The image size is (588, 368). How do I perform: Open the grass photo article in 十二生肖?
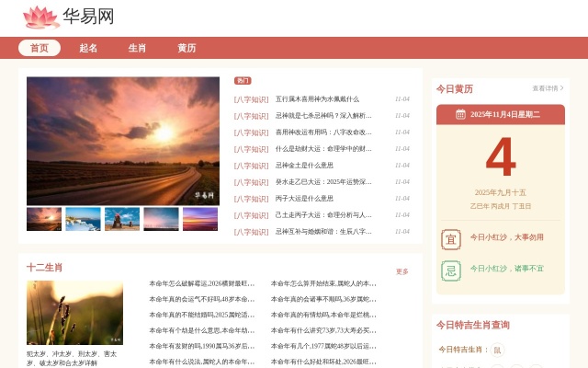(74, 313)
